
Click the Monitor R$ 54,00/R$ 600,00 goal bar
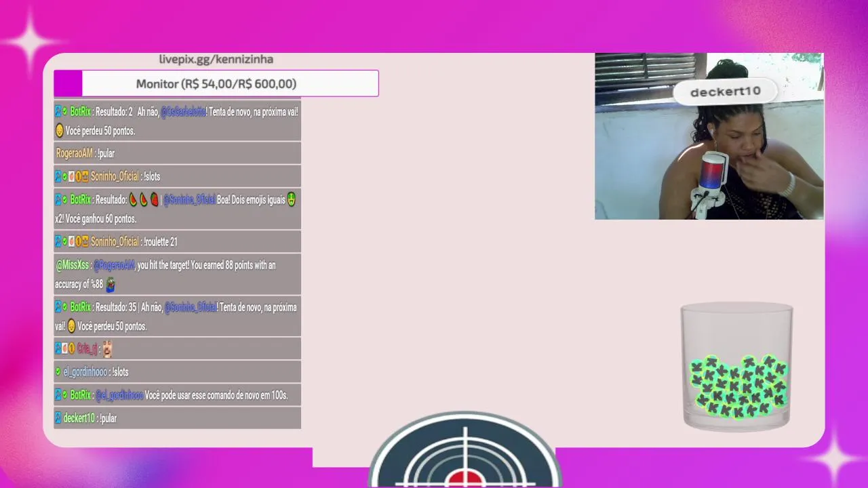tap(216, 83)
